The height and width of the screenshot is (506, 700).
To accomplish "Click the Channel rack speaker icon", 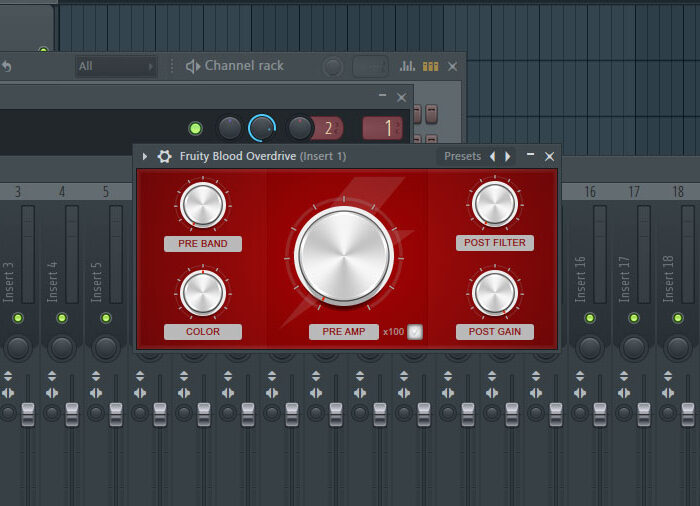I will click(x=192, y=67).
